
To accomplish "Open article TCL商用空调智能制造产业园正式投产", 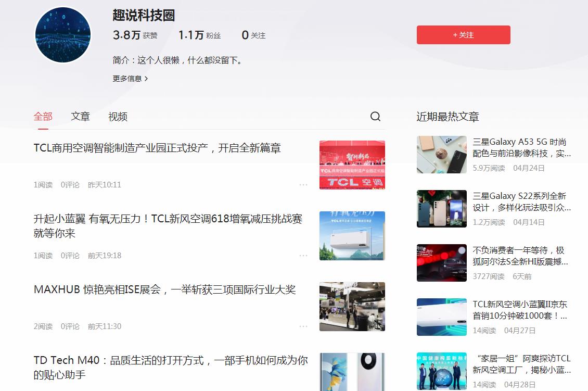I will 157,148.
